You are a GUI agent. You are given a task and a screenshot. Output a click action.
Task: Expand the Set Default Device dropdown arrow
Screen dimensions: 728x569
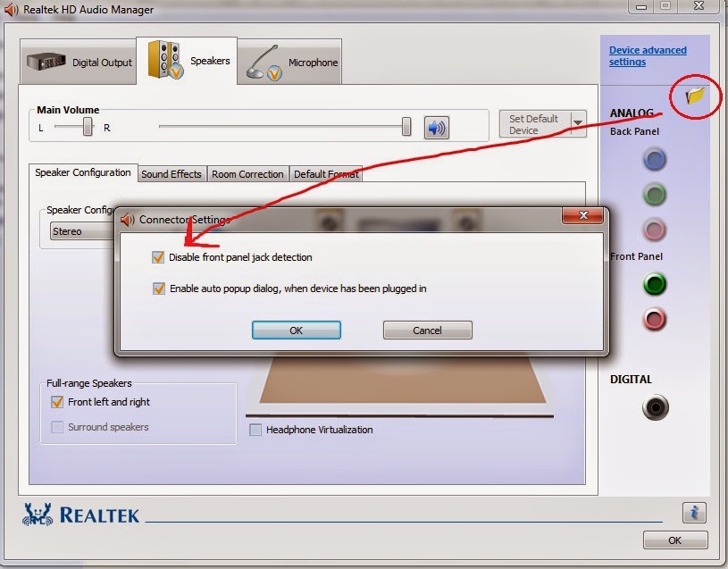click(579, 123)
